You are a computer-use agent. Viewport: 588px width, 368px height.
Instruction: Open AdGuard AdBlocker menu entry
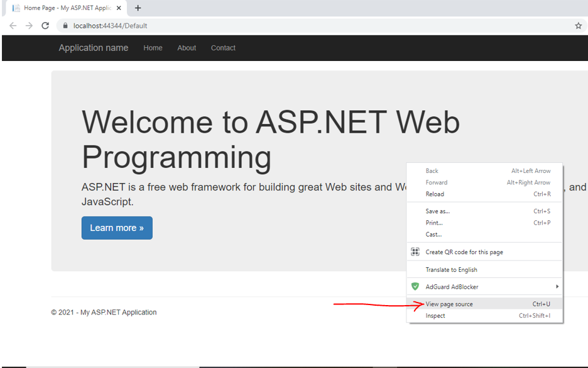click(484, 286)
